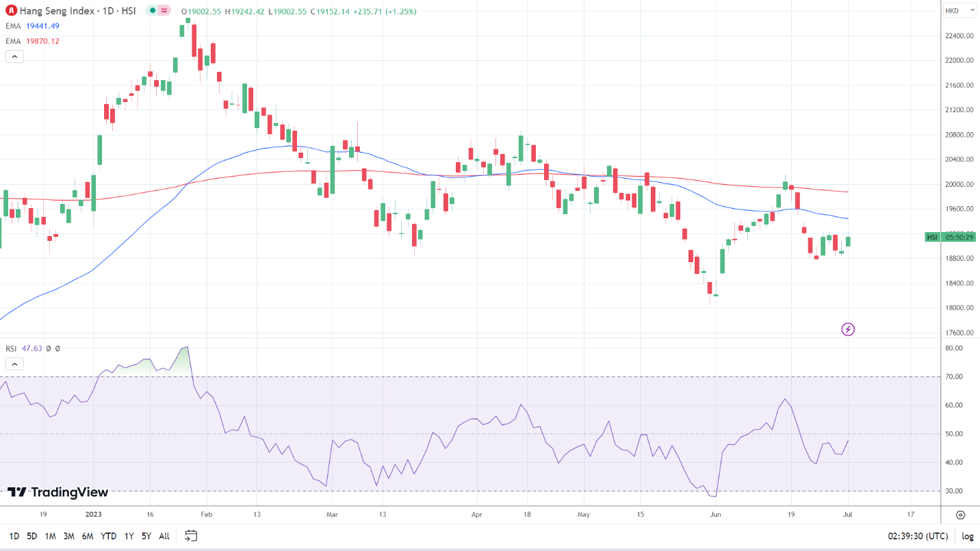Select the All time range
Viewport: 980px width, 551px height.
coord(164,536)
